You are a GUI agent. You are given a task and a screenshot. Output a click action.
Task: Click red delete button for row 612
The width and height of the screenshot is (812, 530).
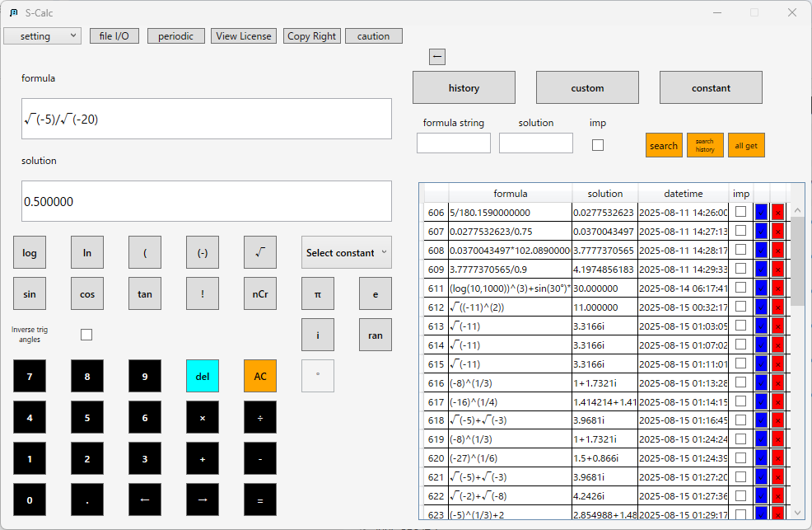[x=777, y=307]
